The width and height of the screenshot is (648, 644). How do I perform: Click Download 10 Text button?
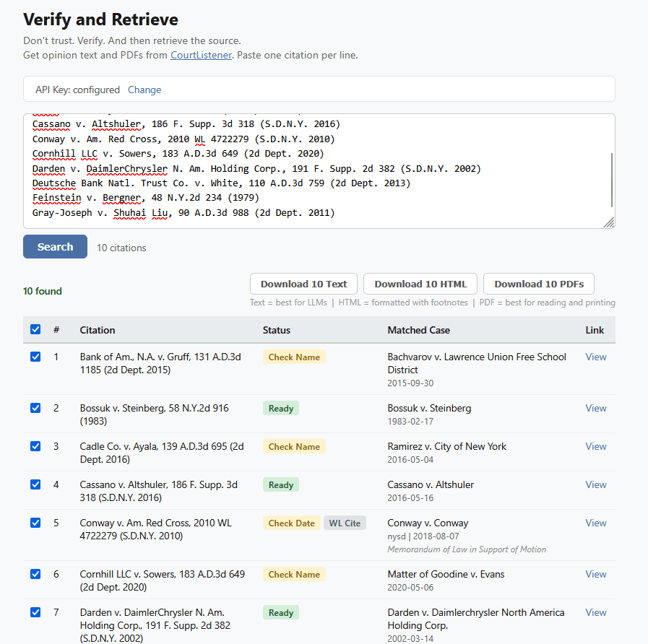point(303,284)
